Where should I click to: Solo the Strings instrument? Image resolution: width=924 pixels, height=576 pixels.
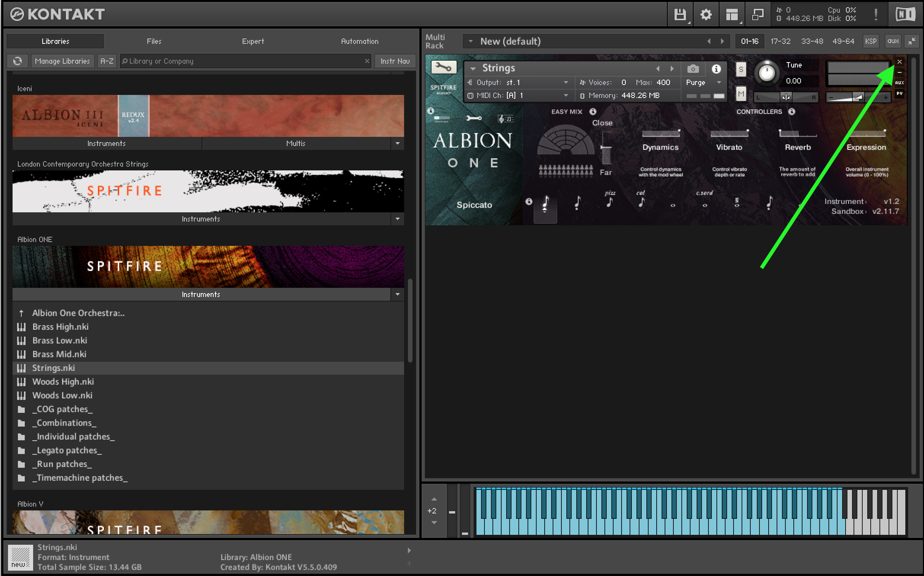tap(740, 69)
